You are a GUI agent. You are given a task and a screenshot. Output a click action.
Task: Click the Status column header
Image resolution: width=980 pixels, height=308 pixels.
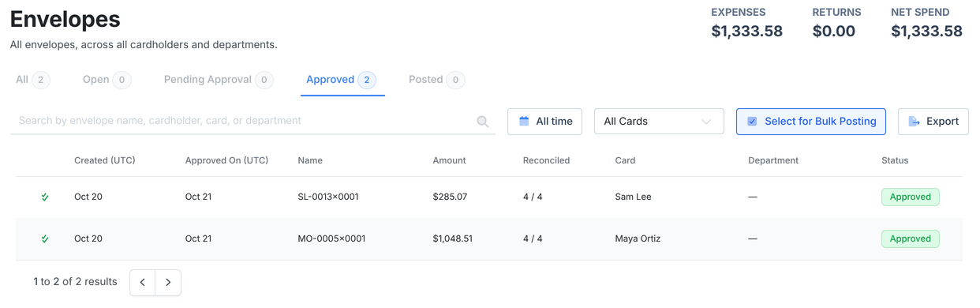pyautogui.click(x=895, y=160)
